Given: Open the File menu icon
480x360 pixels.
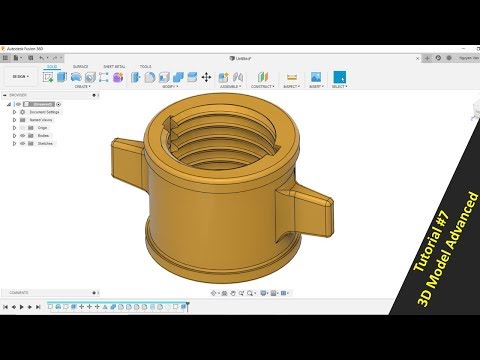Looking at the screenshot, I should 16,58.
